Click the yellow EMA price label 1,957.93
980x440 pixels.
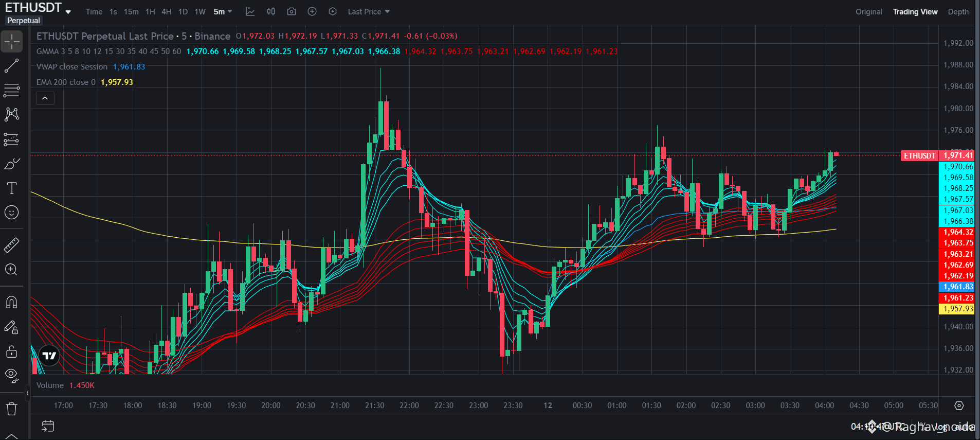point(957,309)
